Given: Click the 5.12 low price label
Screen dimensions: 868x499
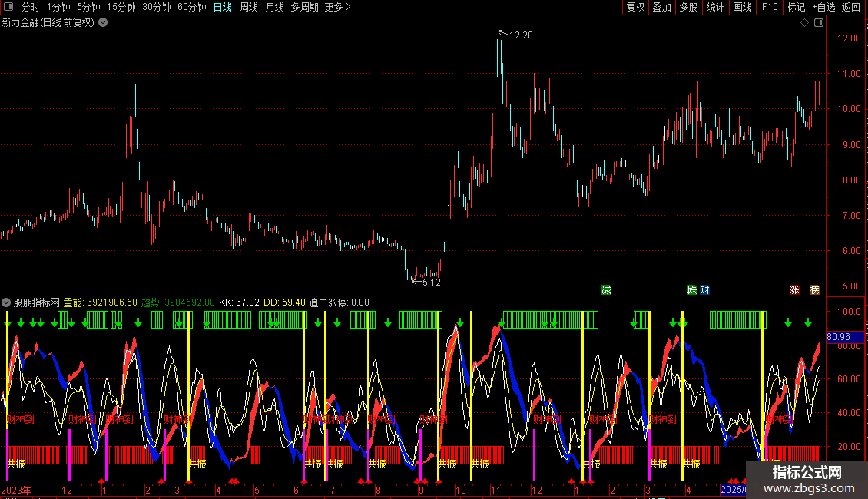Looking at the screenshot, I should 432,283.
